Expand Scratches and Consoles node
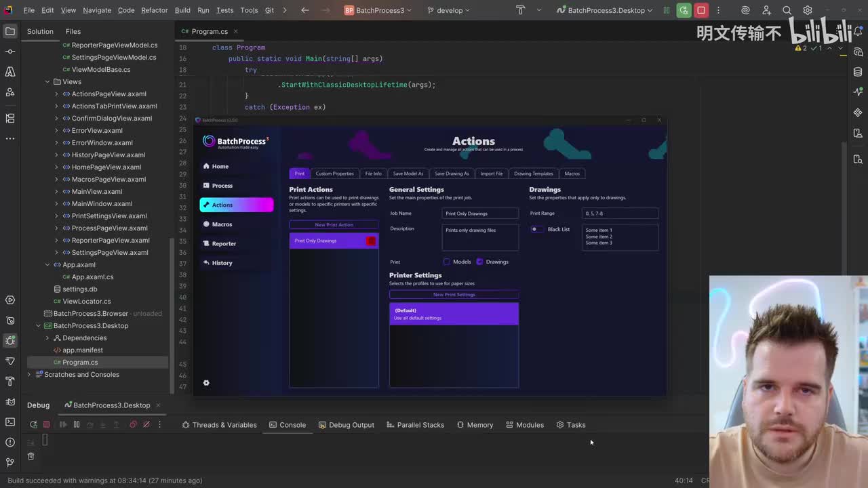Viewport: 868px width, 488px height. tap(29, 374)
